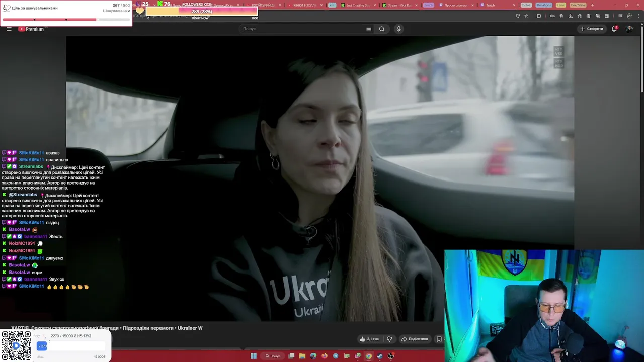
Task: Open the YouTube hamburger guide menu
Action: click(x=9, y=29)
